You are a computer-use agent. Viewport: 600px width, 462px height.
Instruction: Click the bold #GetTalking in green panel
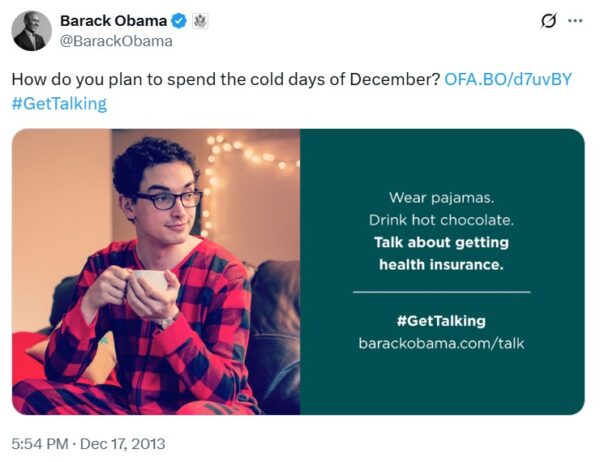(441, 321)
